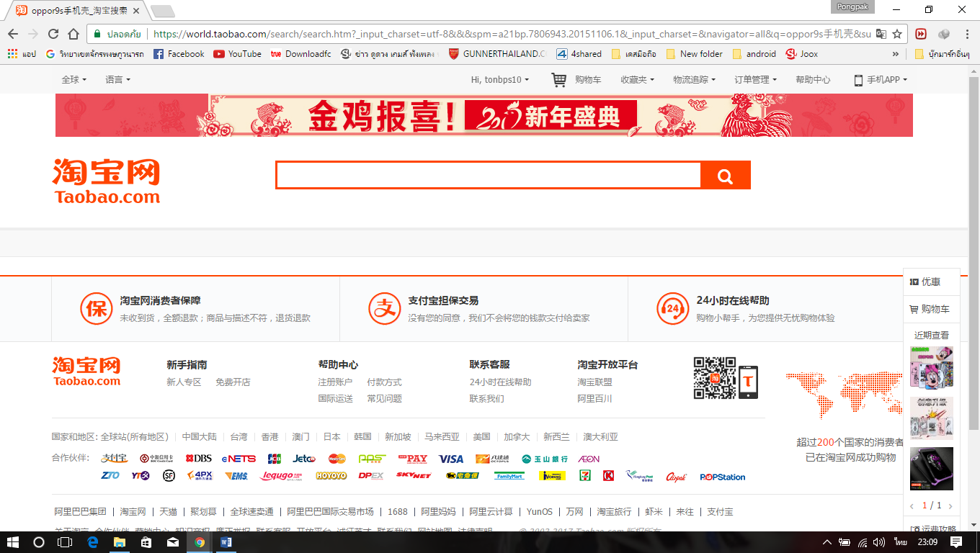Click the EMS shipping logo
The height and width of the screenshot is (553, 980).
[x=236, y=476]
